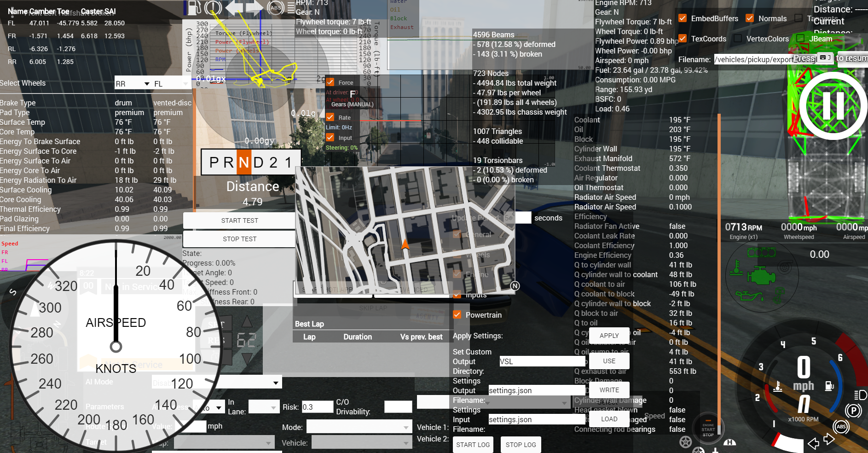Screen dimensions: 868x453
Task: Toggle the Normals checkbox
Action: (750, 18)
